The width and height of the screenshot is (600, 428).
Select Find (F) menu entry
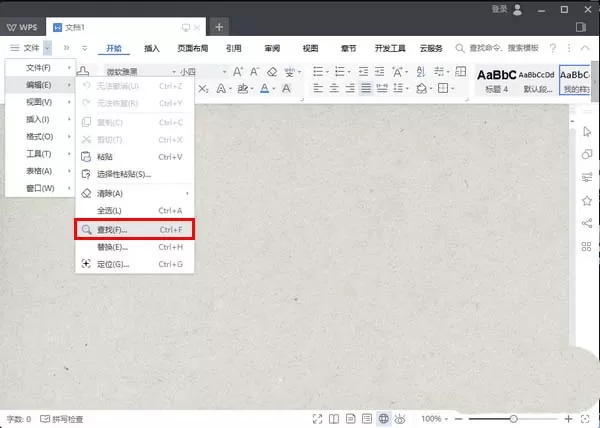coord(135,229)
